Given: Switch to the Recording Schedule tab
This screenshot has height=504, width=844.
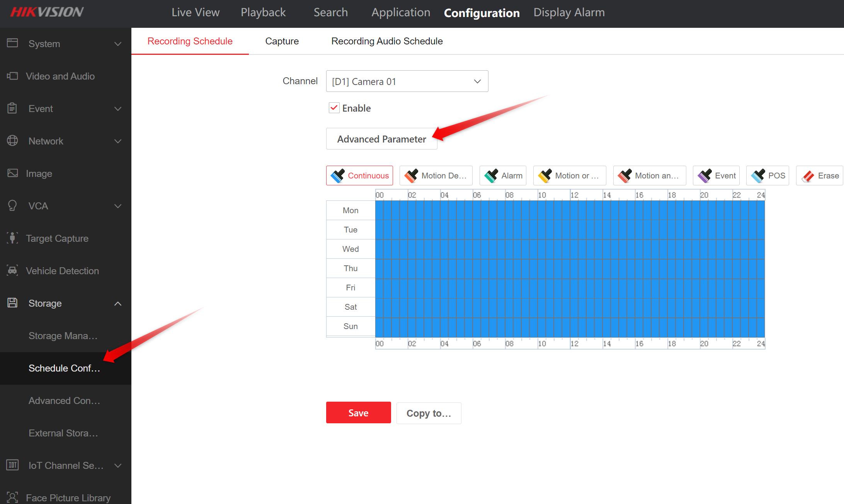Looking at the screenshot, I should [190, 41].
